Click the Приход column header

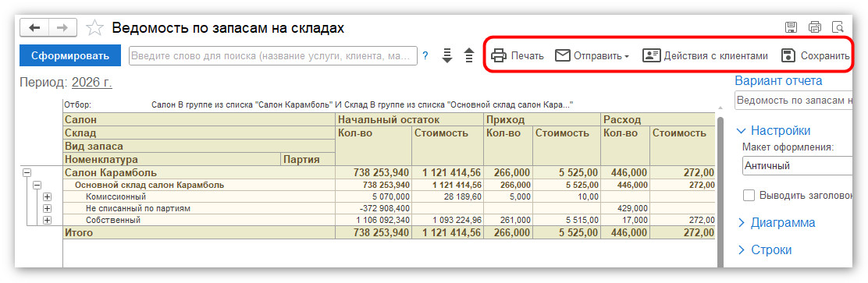coord(542,120)
